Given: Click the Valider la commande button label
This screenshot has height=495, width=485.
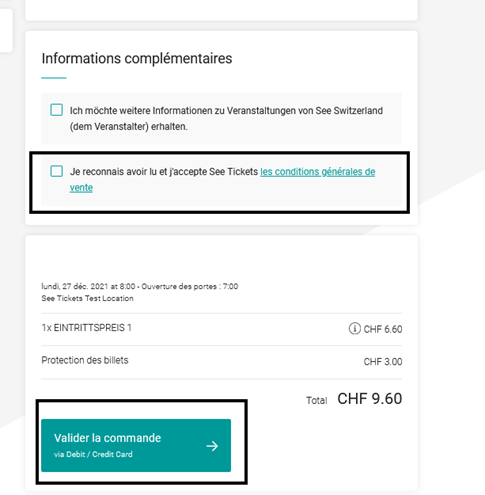Looking at the screenshot, I should tap(107, 438).
